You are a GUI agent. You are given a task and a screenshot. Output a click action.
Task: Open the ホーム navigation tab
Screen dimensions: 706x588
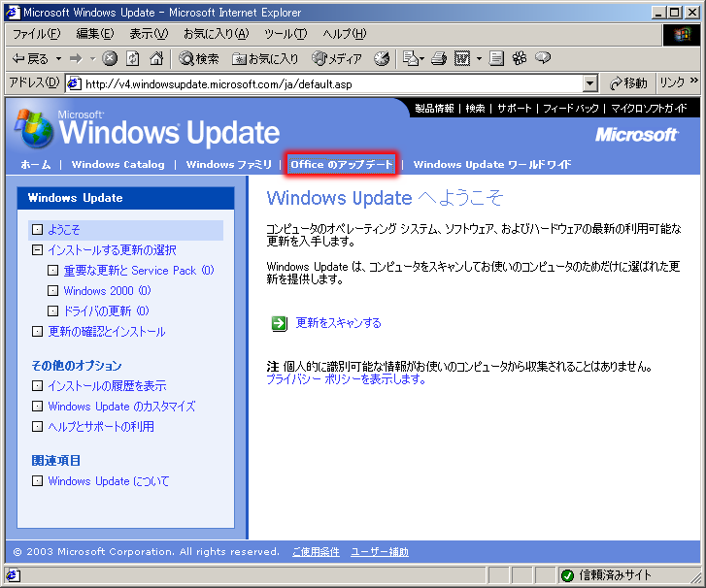click(x=36, y=165)
